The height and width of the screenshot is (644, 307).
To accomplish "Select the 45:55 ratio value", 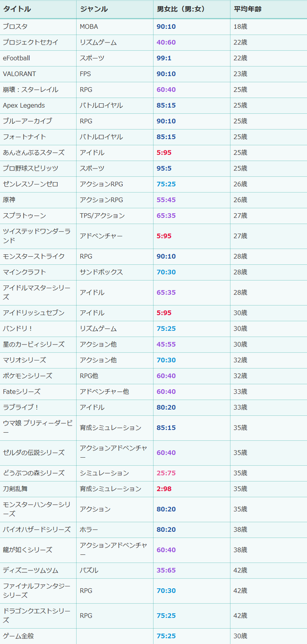I will (166, 344).
